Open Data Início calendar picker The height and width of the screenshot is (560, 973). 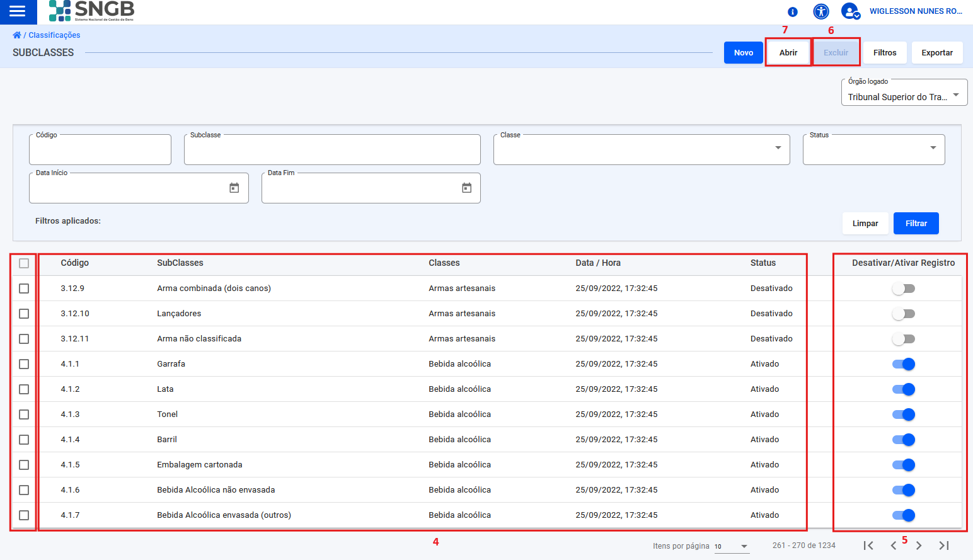(234, 188)
